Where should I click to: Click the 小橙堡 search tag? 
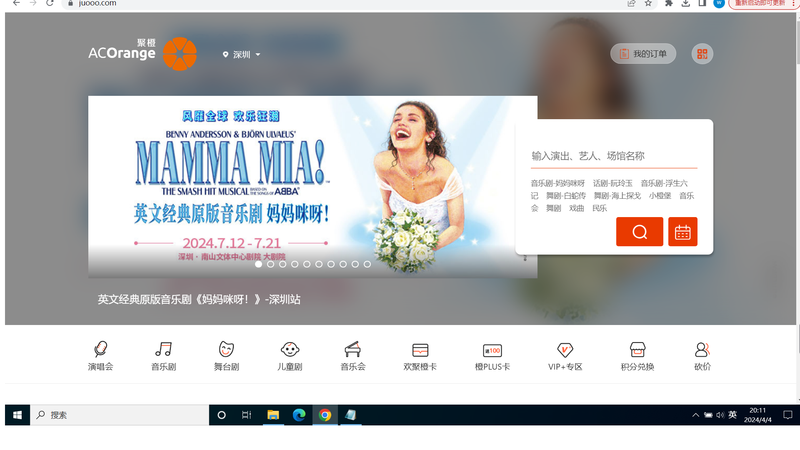pos(660,195)
